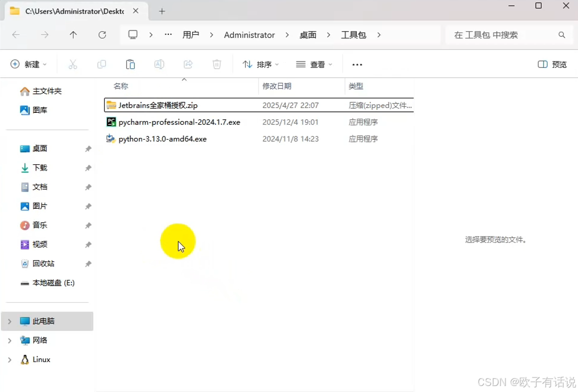The height and width of the screenshot is (392, 578).
Task: Select Linux in the sidebar
Action: click(35, 360)
